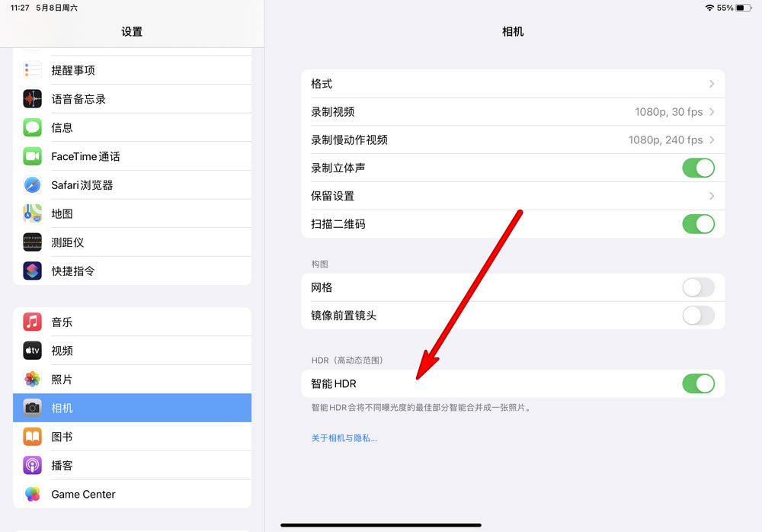The width and height of the screenshot is (762, 532).
Task: Select the FaceTime camera icon
Action: (32, 156)
